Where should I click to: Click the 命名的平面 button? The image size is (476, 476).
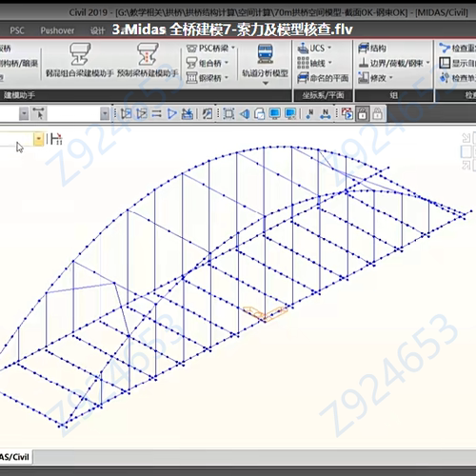323,78
